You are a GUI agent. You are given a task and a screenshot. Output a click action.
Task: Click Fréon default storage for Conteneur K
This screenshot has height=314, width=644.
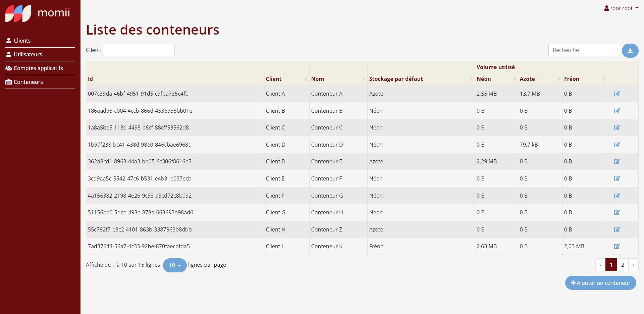pos(376,246)
